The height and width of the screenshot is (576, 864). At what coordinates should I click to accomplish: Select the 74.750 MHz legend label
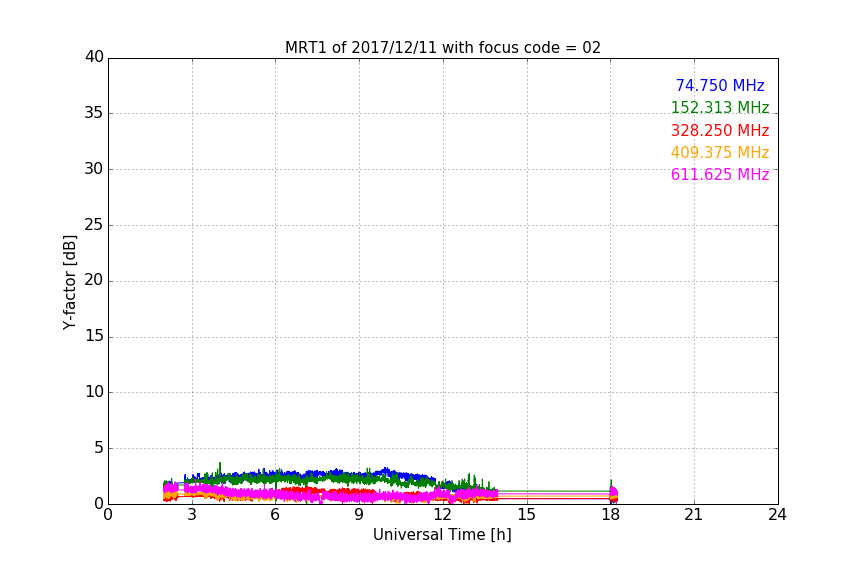[720, 86]
